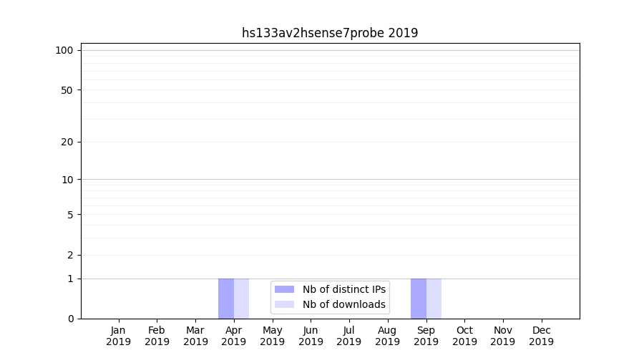Click the 0 y-axis tick label

(x=70, y=319)
